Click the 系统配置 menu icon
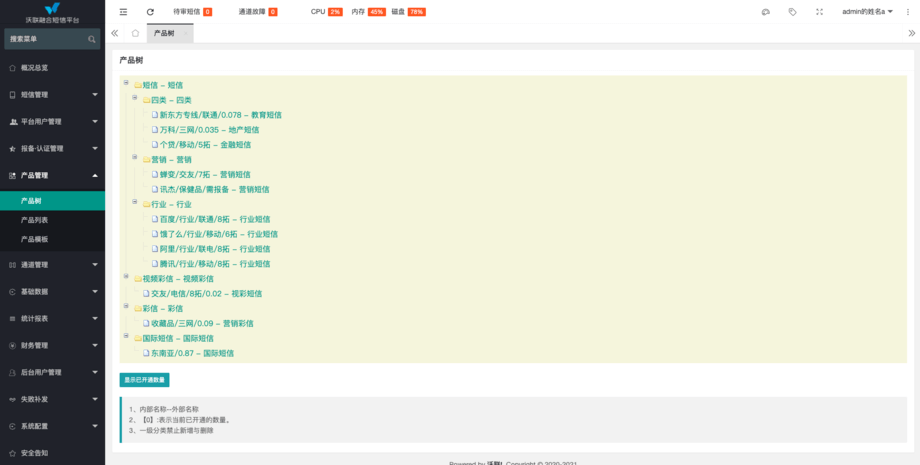920x465 pixels. point(12,426)
